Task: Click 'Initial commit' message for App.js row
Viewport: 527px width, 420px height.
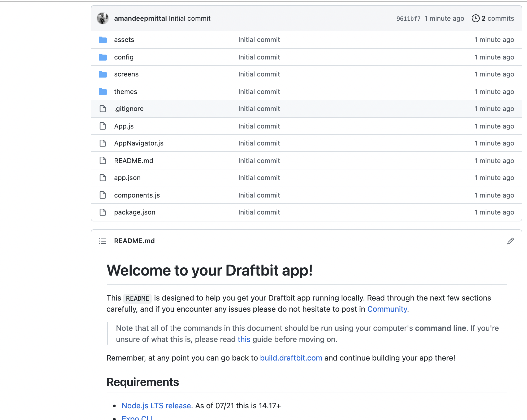Action: click(x=259, y=126)
